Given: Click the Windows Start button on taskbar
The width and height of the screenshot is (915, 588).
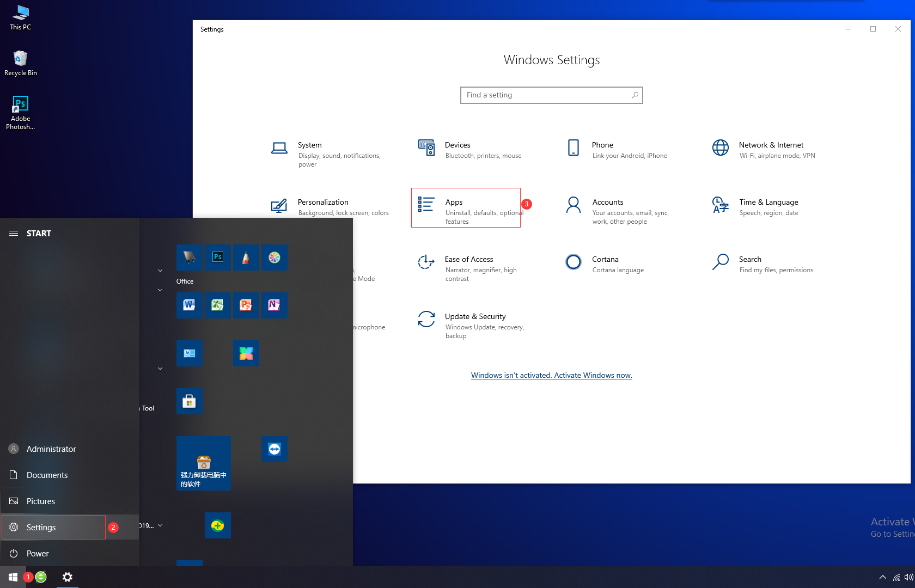Looking at the screenshot, I should click(x=13, y=577).
